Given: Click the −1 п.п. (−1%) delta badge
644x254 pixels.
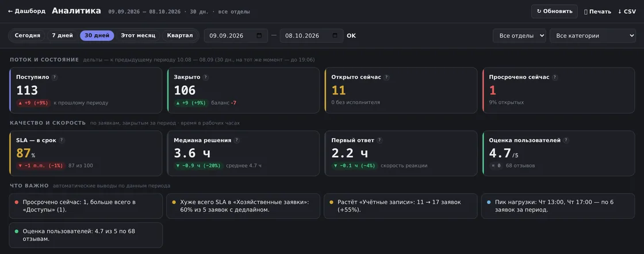Looking at the screenshot, I should click(x=41, y=166).
